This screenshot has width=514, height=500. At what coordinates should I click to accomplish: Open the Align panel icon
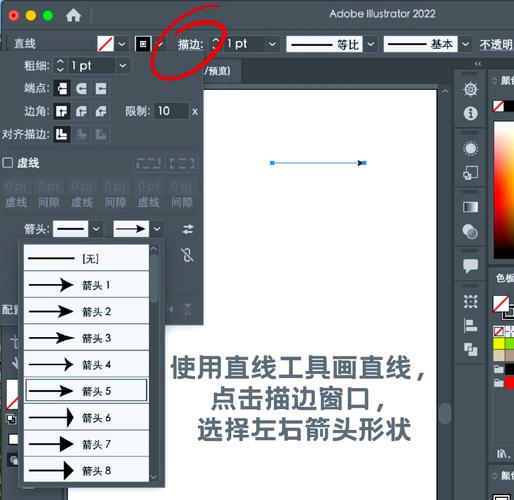click(x=470, y=325)
